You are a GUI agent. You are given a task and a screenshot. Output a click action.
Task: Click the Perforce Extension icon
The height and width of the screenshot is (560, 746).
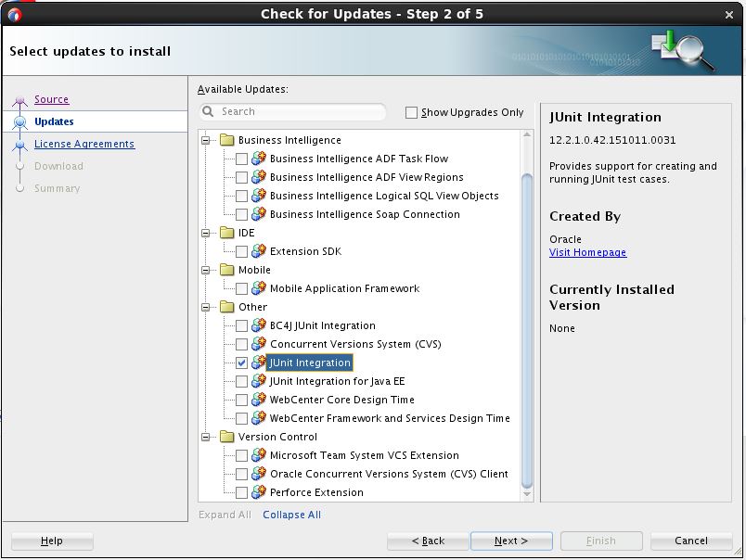click(x=259, y=492)
